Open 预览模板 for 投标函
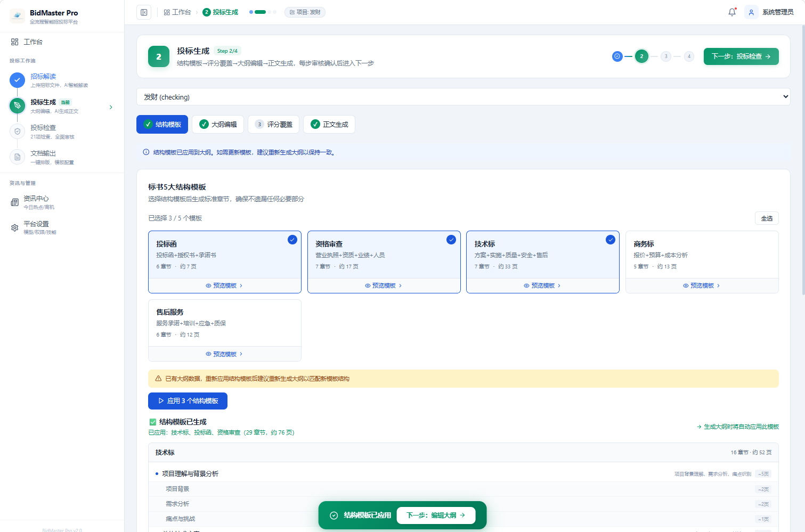This screenshot has width=805, height=532. pyautogui.click(x=224, y=286)
